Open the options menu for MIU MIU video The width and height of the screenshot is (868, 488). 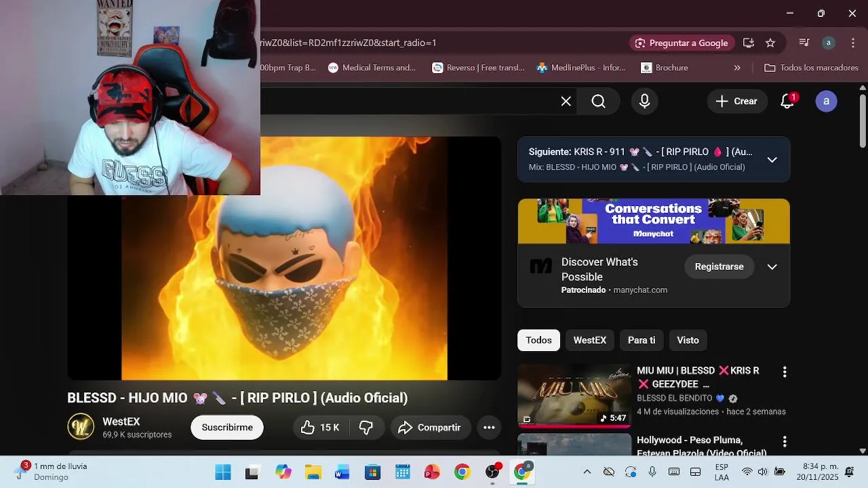tap(785, 371)
